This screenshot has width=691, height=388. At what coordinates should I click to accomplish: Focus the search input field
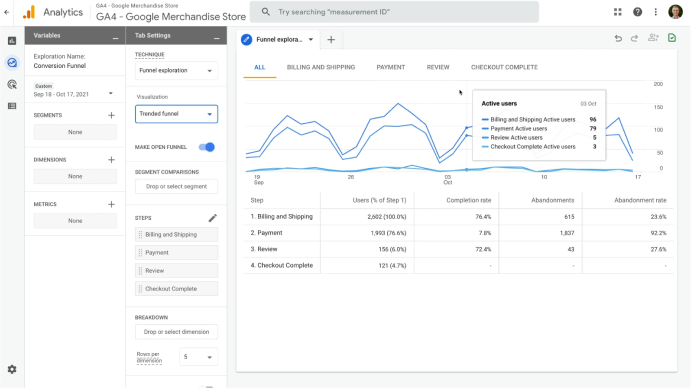(x=394, y=12)
